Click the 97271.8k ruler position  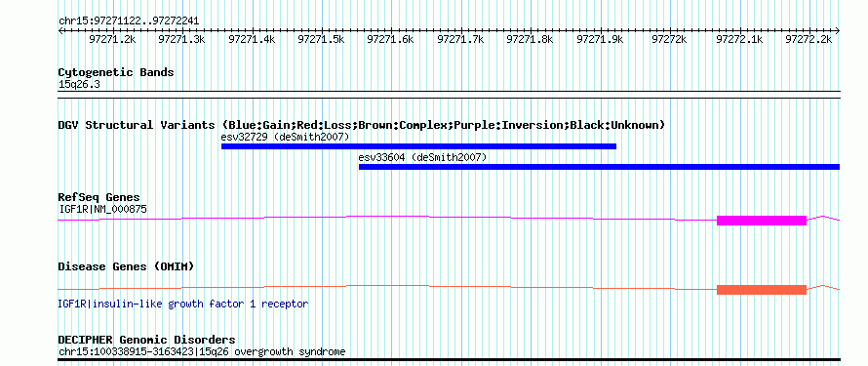pyautogui.click(x=531, y=40)
